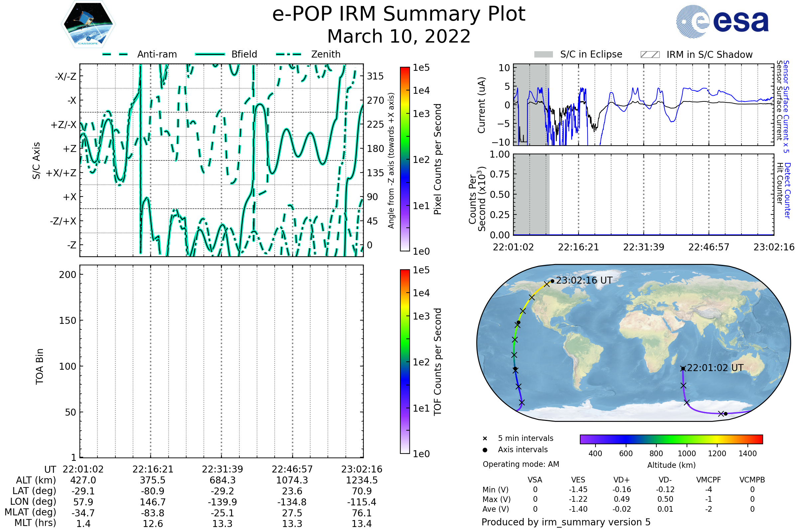798x532 pixels.
Task: Click the VMCPF column header
Action: click(709, 480)
